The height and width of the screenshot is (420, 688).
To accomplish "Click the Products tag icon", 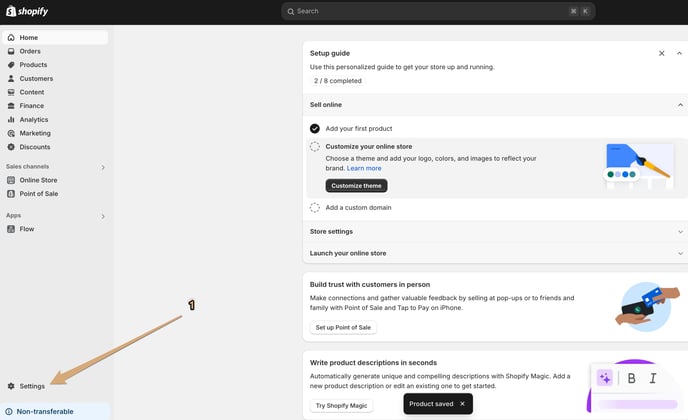I will pos(11,65).
